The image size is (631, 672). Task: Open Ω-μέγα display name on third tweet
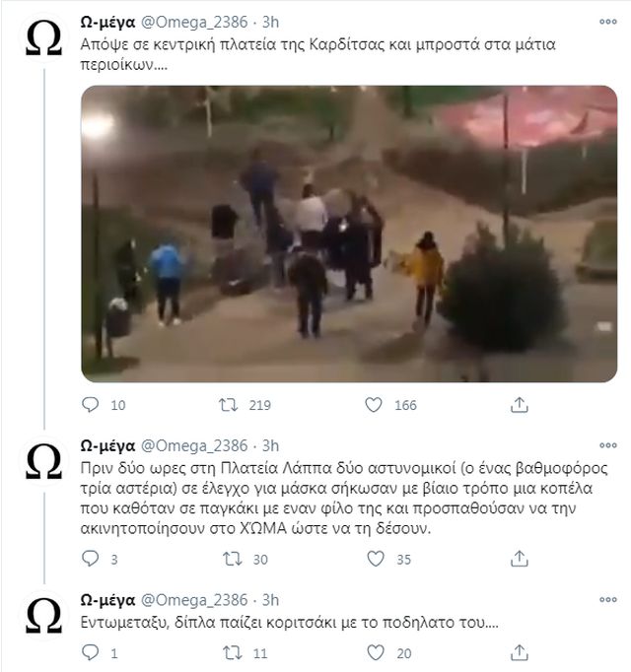(x=107, y=599)
